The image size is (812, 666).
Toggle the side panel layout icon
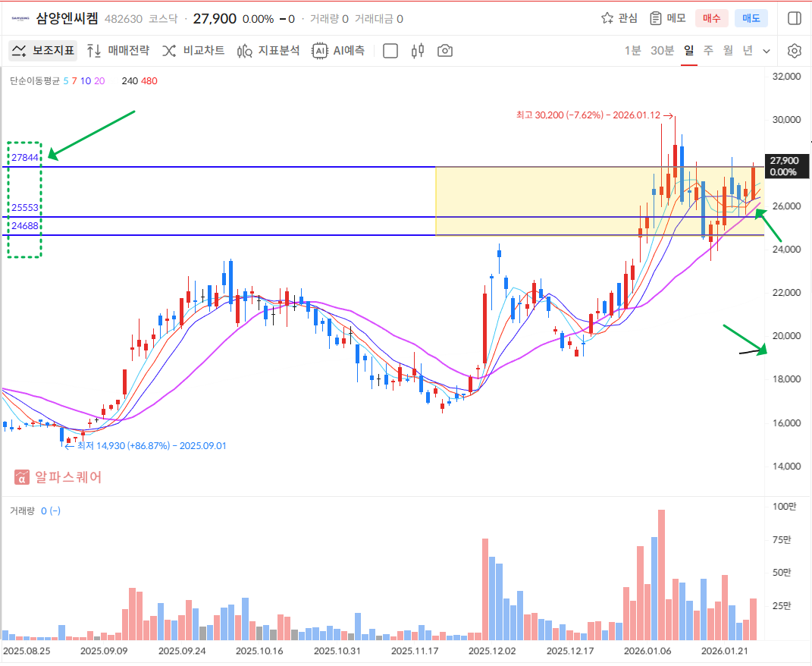[x=795, y=18]
